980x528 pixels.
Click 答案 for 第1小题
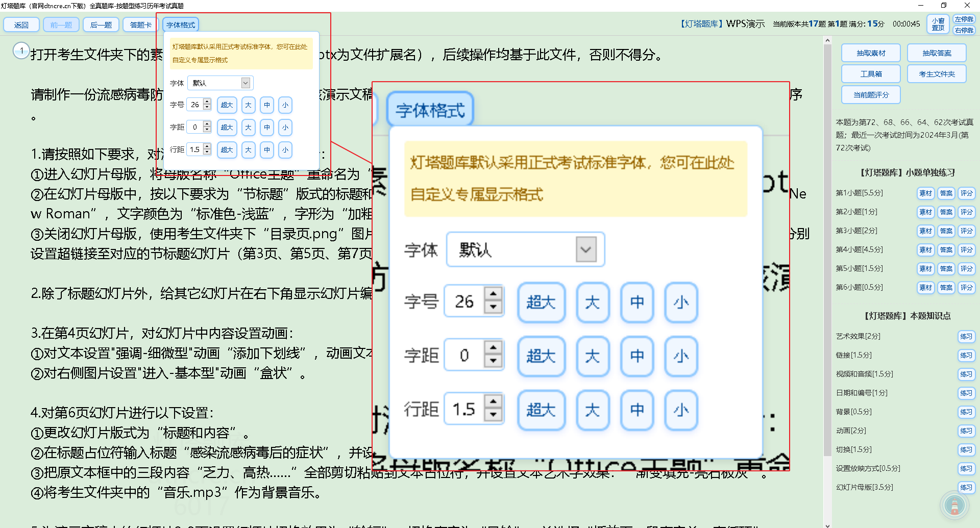946,193
